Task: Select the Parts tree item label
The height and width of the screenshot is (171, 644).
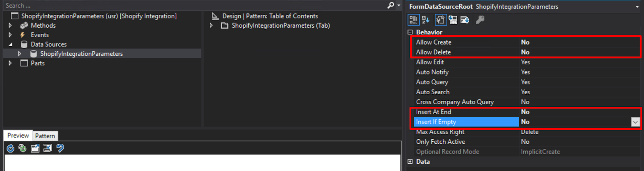Action: [x=38, y=63]
